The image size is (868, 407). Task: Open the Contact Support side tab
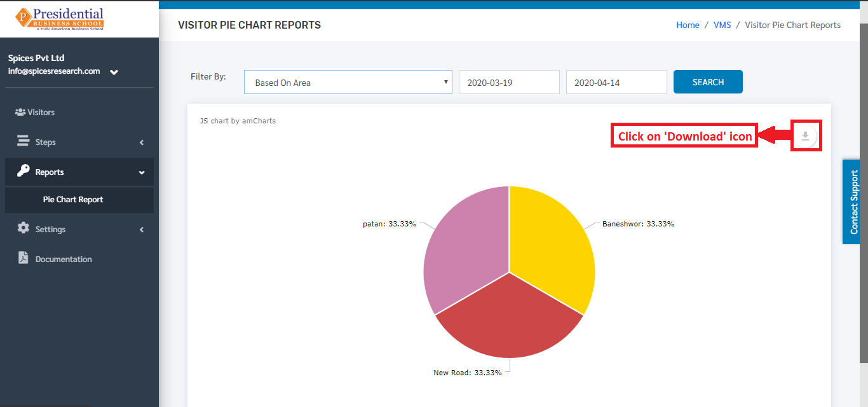(855, 202)
